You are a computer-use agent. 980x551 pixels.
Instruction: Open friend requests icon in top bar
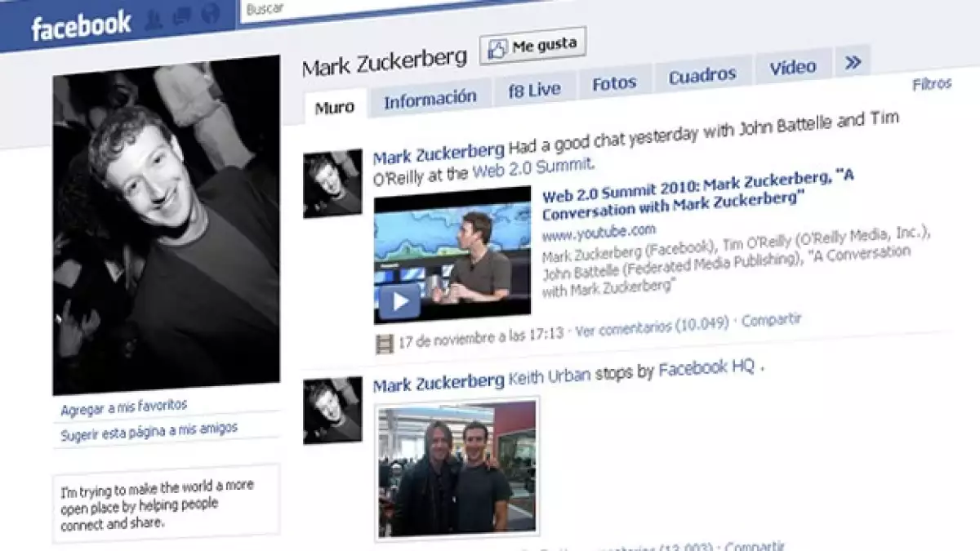pyautogui.click(x=154, y=21)
